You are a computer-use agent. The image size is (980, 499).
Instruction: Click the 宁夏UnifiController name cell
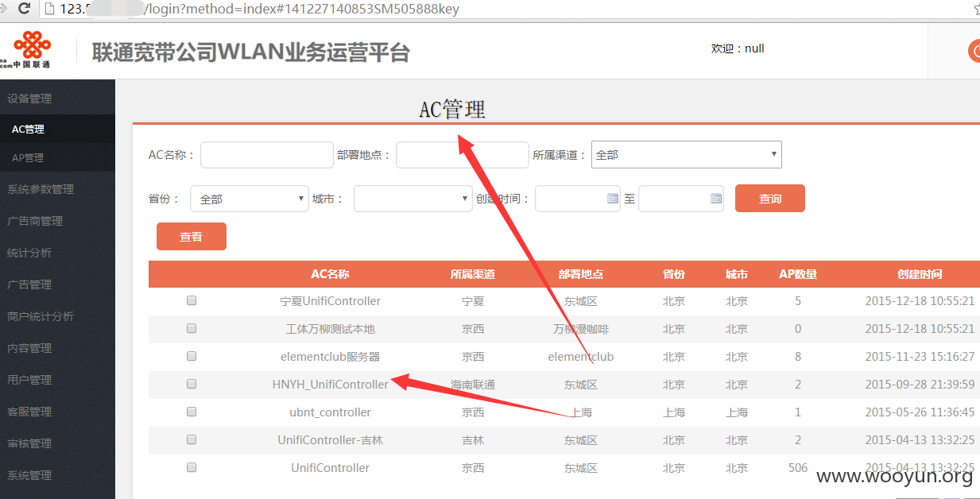[x=331, y=301]
